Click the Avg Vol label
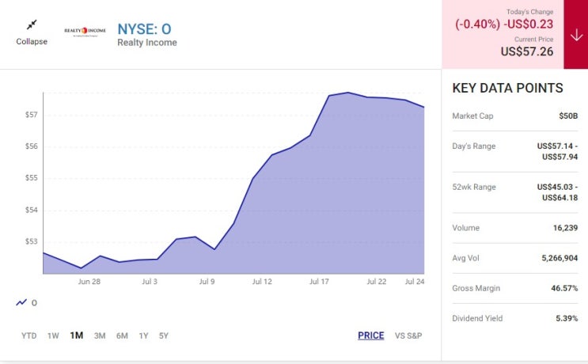Screen dimensions: 588x364 click(x=465, y=258)
